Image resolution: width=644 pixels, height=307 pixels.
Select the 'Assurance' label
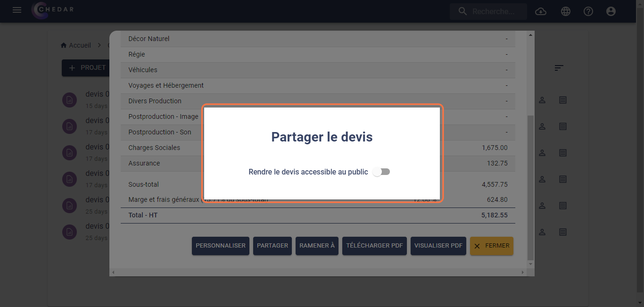[144, 163]
